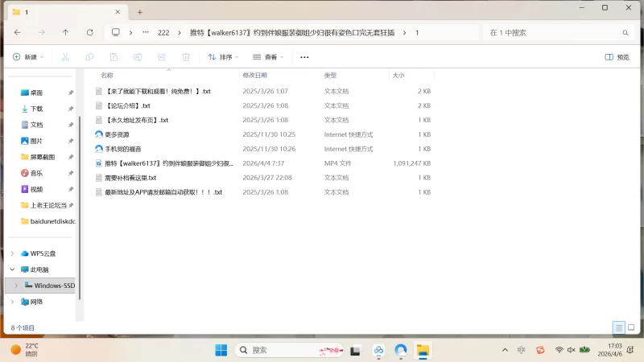
Task: Sort by the 名称 column header
Action: pyautogui.click(x=107, y=75)
